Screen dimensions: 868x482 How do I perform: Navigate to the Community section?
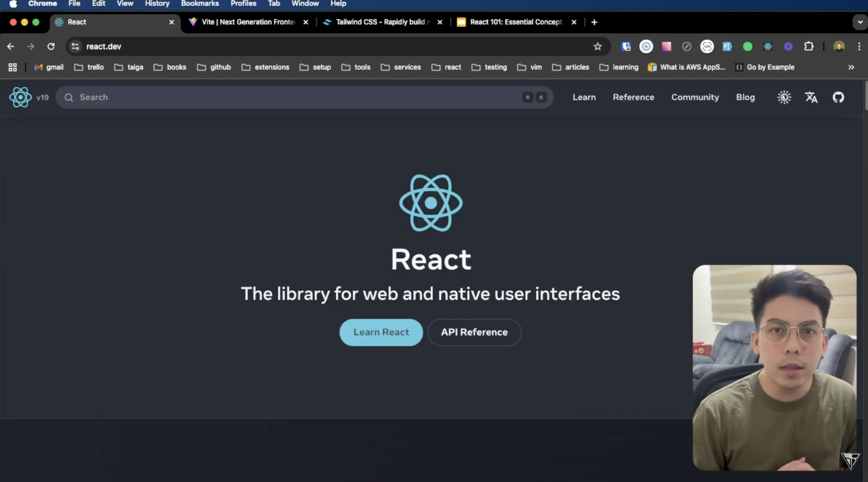point(695,97)
